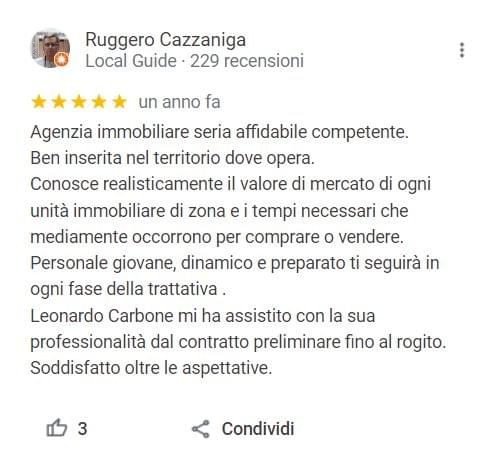Click the second yellow rating star
Viewport: 501px width, 468px height.
(x=59, y=102)
